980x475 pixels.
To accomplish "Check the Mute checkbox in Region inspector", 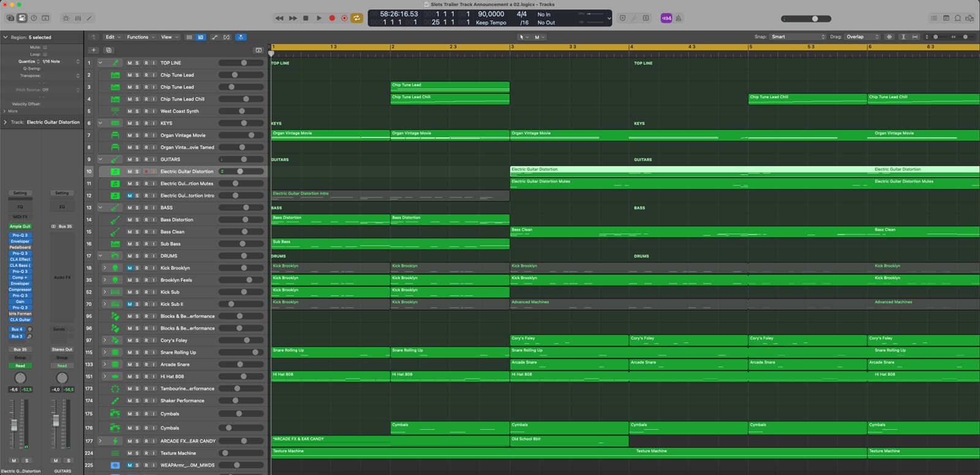I will [x=45, y=47].
